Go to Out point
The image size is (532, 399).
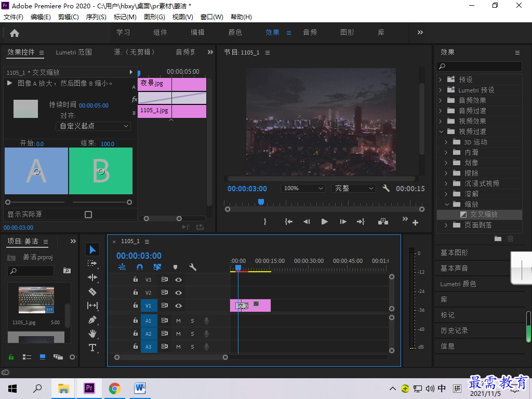pyautogui.click(x=361, y=221)
